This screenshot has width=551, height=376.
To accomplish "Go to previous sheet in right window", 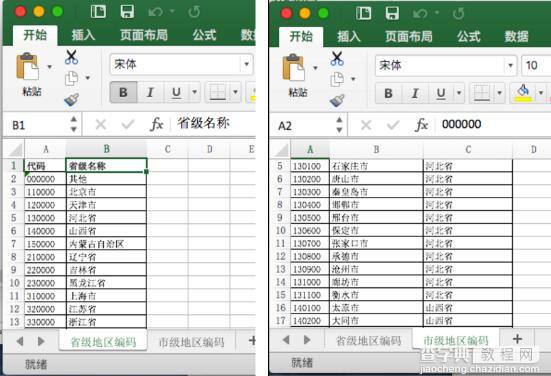I will click(x=286, y=340).
